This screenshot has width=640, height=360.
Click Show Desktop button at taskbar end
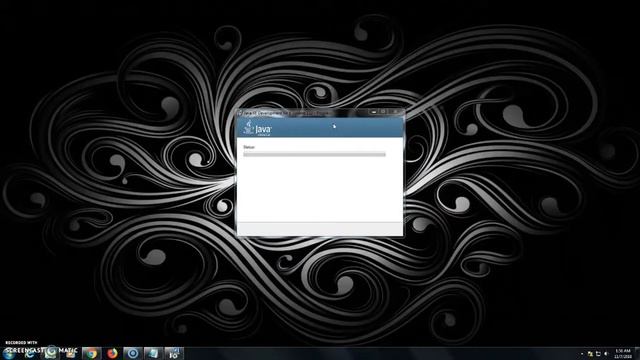[637, 353]
